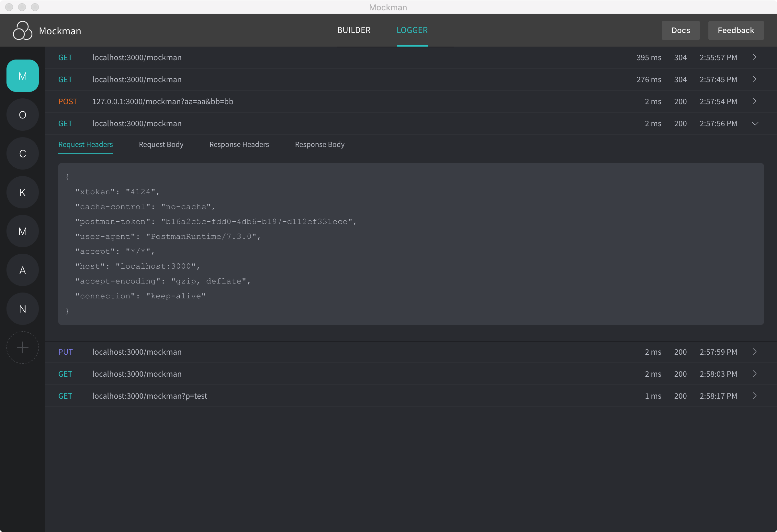Expand the PUT request at 2:57:59 PM
The image size is (777, 532).
click(755, 351)
